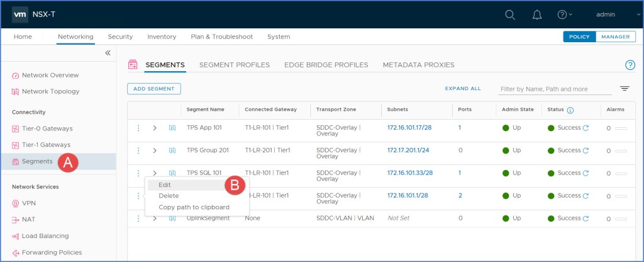Click the Add Segment button
The width and height of the screenshot is (644, 262).
(153, 89)
